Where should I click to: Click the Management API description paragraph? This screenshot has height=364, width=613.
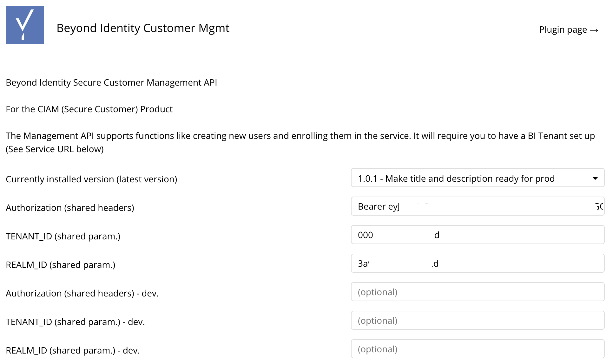click(x=300, y=142)
